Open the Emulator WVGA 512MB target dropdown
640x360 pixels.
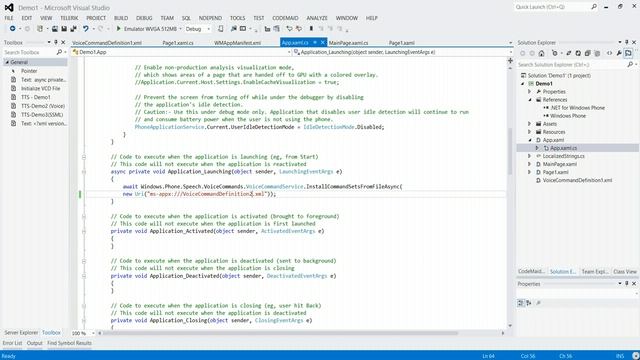tap(180, 29)
